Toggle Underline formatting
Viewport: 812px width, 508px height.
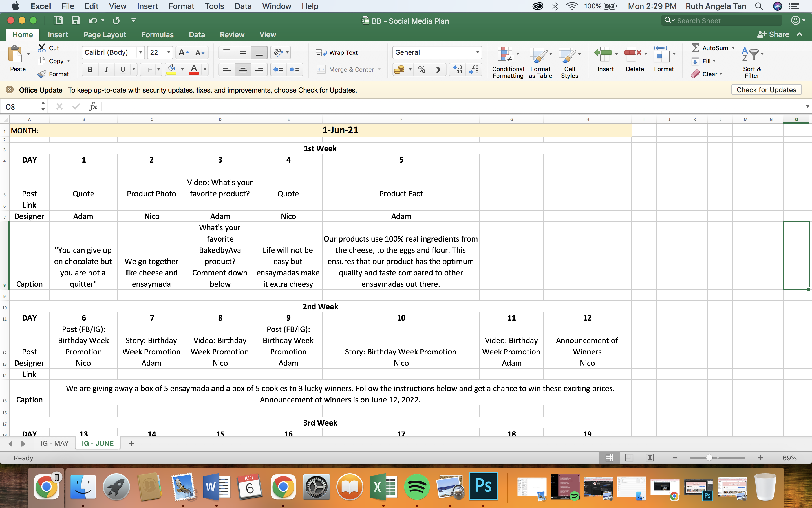pyautogui.click(x=123, y=69)
